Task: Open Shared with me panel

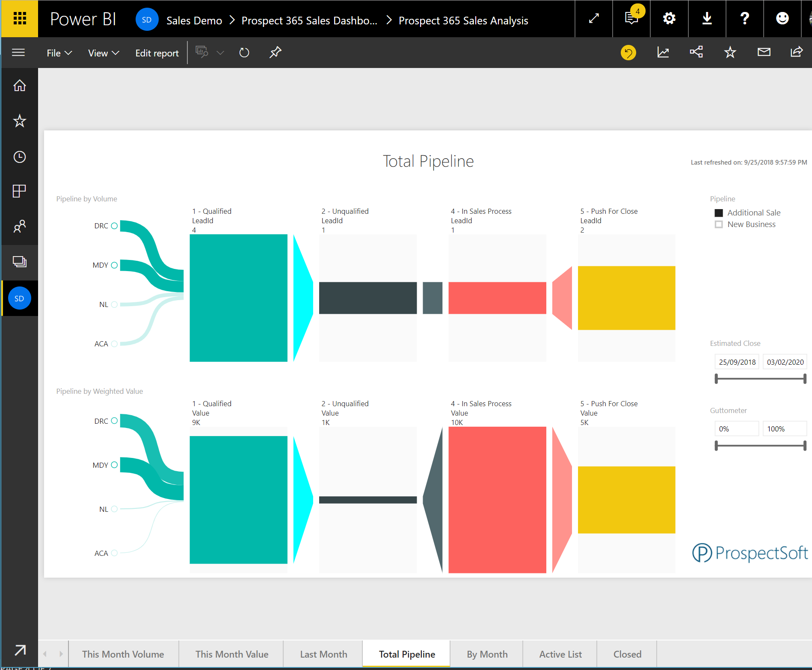Action: 19,227
